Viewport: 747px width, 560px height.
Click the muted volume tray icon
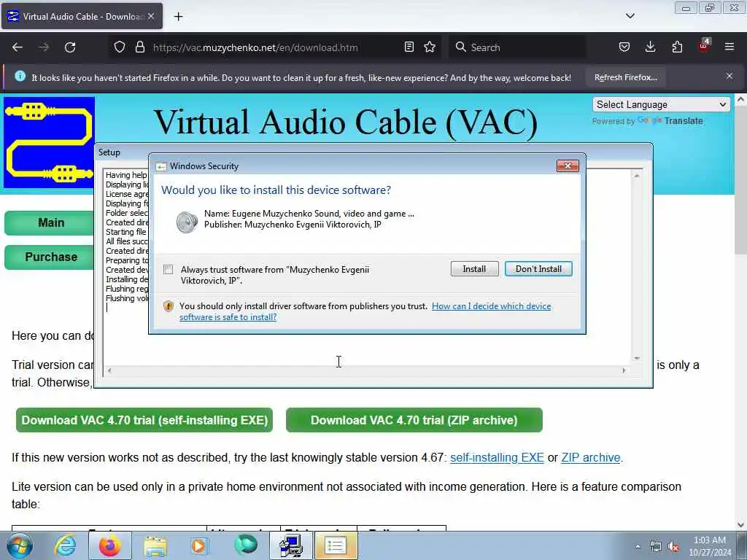coord(673,547)
